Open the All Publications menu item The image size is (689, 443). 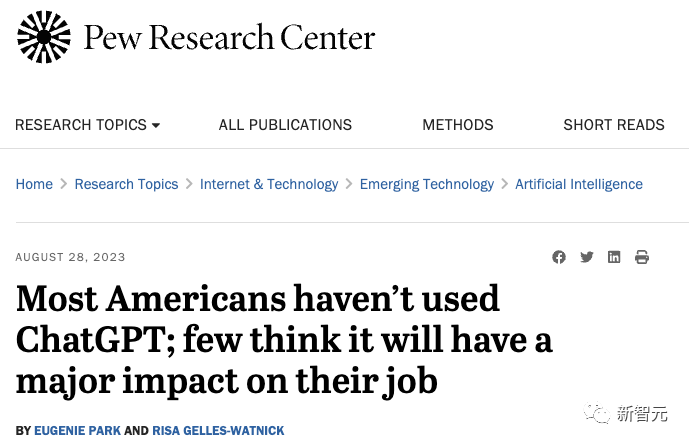click(x=285, y=125)
